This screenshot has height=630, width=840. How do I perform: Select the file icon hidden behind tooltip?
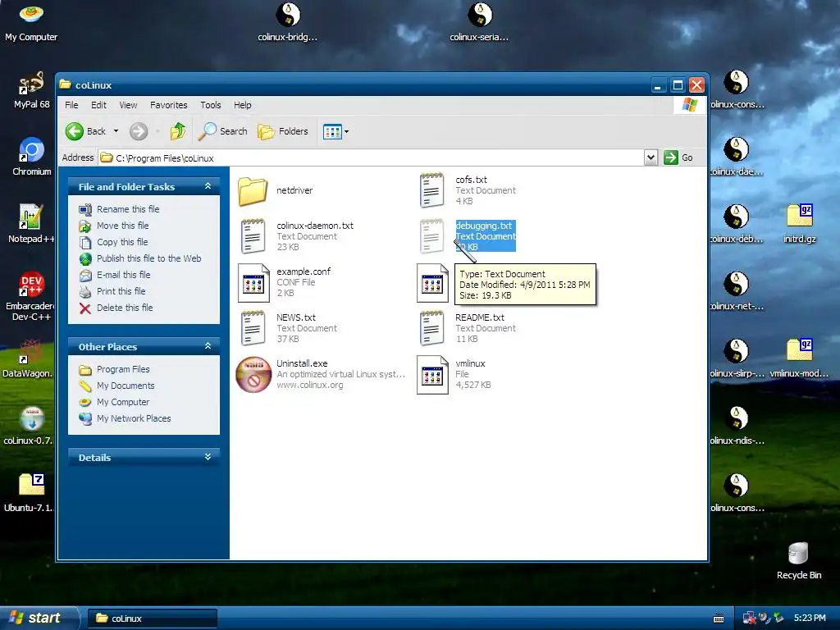point(432,283)
